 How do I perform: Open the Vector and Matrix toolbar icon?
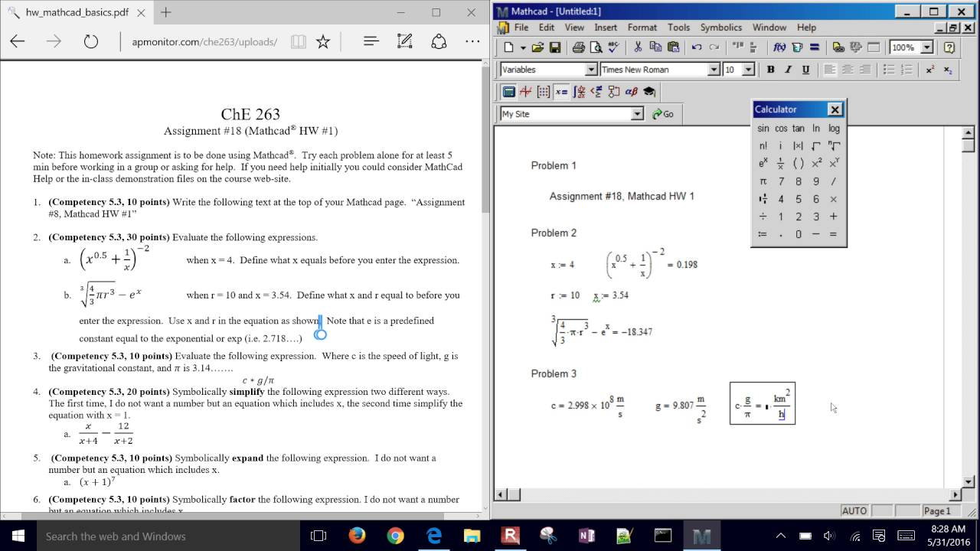544,92
